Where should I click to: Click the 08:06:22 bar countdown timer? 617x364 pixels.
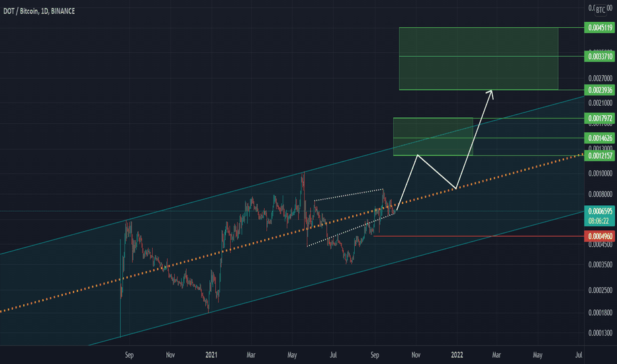click(600, 221)
